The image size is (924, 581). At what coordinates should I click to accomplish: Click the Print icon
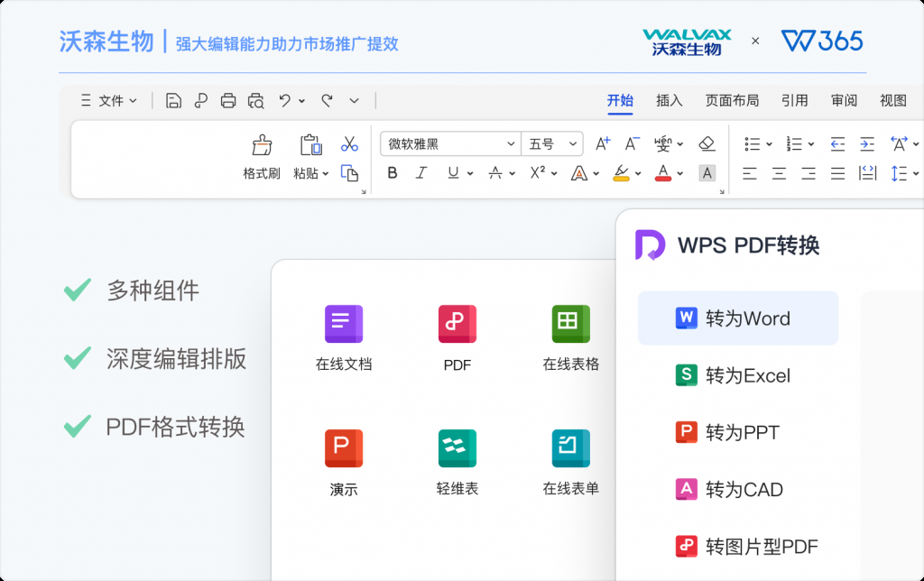[228, 101]
